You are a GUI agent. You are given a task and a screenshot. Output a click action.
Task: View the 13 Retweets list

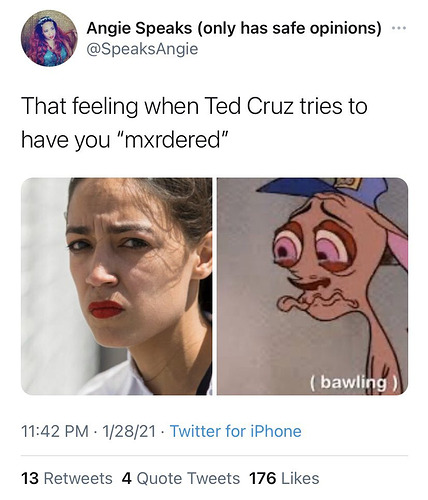click(67, 478)
